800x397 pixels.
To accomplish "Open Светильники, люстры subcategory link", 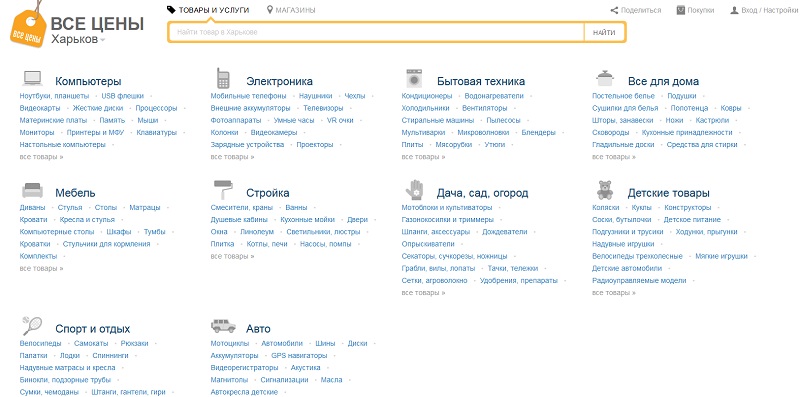I will point(323,232).
